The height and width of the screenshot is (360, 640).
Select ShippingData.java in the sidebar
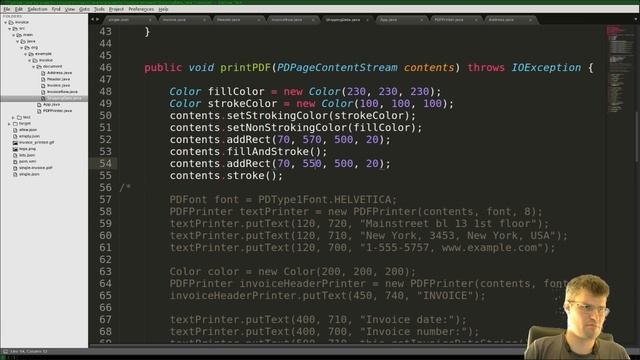[x=44, y=98]
